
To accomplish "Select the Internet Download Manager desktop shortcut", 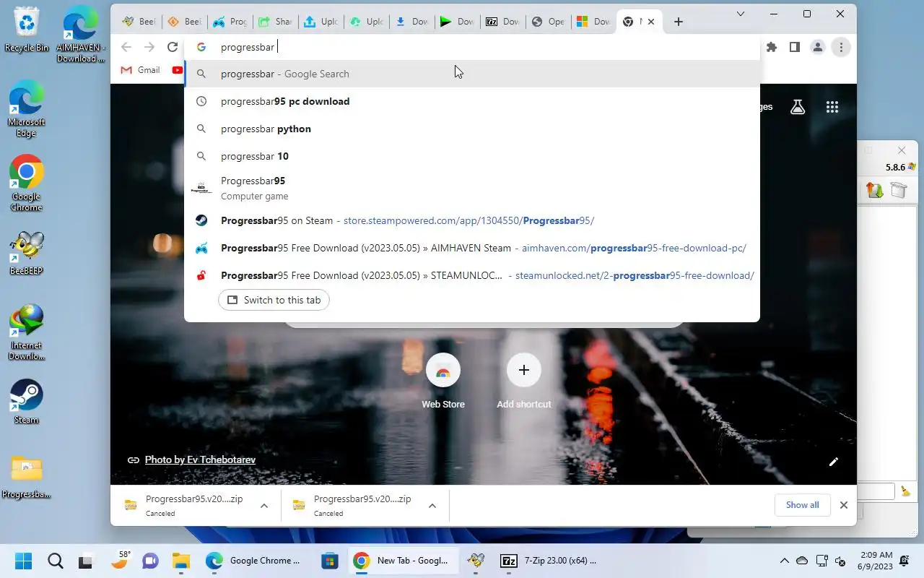I will click(27, 332).
